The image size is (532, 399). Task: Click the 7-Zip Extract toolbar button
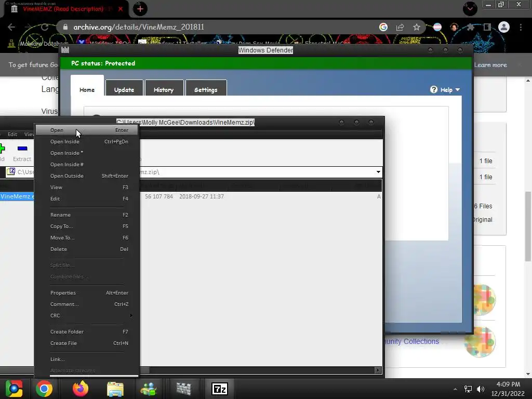point(22,153)
